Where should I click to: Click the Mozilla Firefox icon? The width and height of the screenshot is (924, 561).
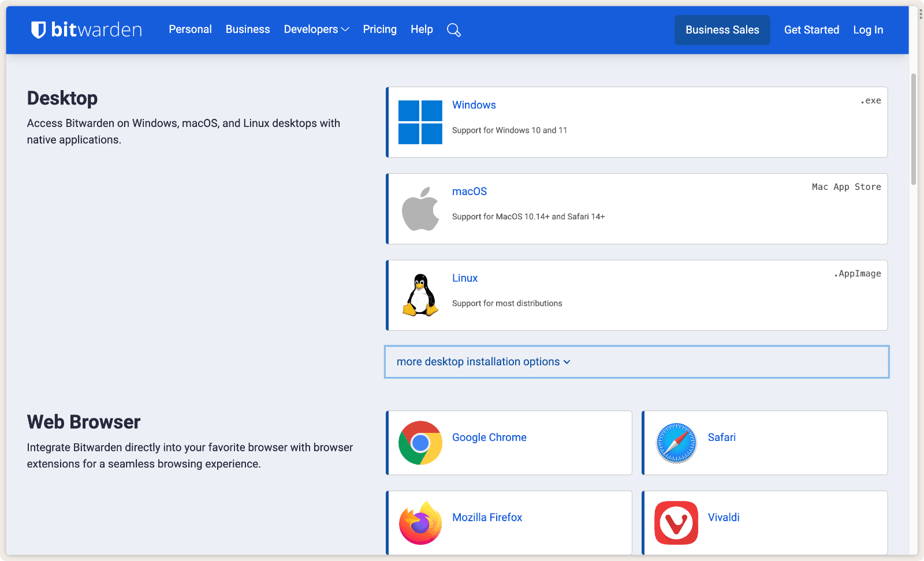(x=420, y=523)
